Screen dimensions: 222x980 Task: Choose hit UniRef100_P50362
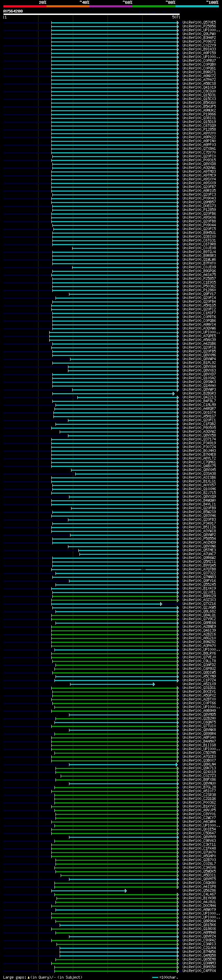click(x=199, y=286)
